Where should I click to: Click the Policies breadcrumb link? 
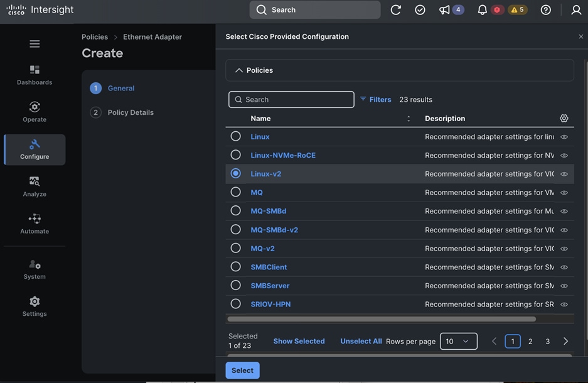click(x=95, y=37)
